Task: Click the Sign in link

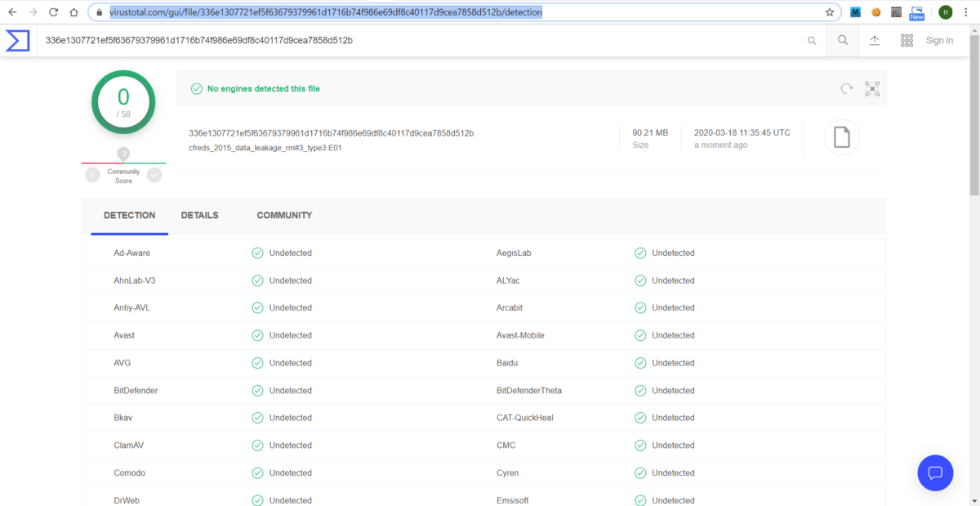Action: 939,40
